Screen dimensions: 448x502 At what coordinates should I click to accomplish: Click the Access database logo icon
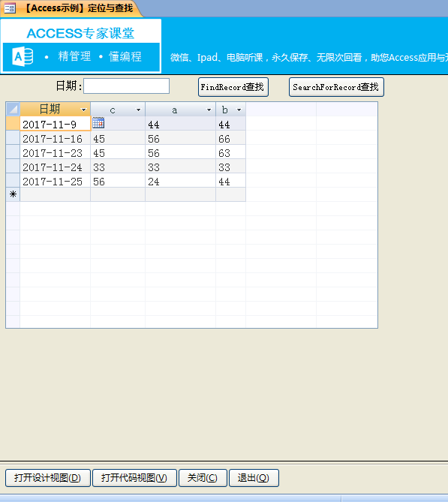pyautogui.click(x=23, y=57)
